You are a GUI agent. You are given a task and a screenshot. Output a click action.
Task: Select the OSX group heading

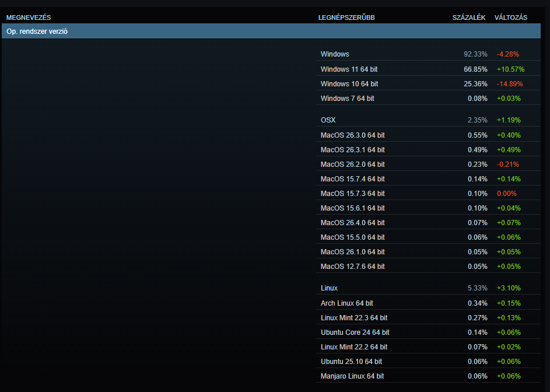(x=328, y=120)
